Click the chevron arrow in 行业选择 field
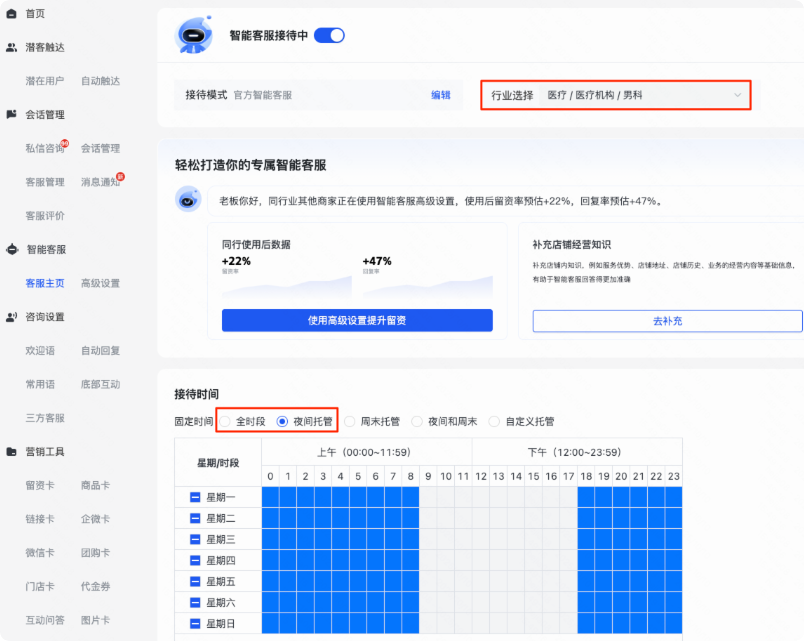This screenshot has height=641, width=804. click(737, 95)
